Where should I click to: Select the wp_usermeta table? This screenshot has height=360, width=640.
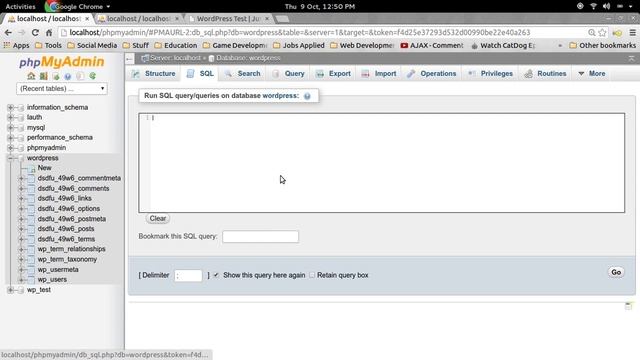click(58, 270)
